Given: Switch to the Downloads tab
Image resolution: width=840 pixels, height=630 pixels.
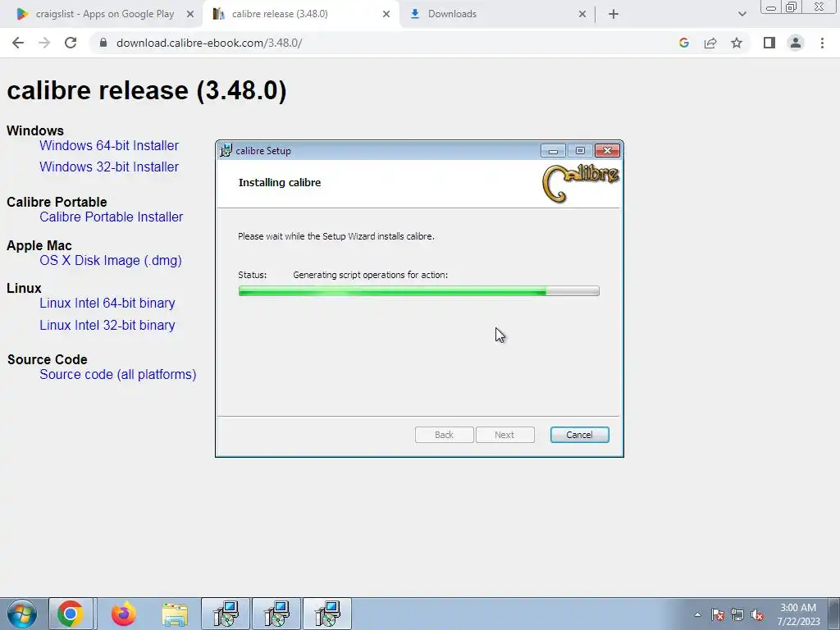Looking at the screenshot, I should pyautogui.click(x=497, y=14).
